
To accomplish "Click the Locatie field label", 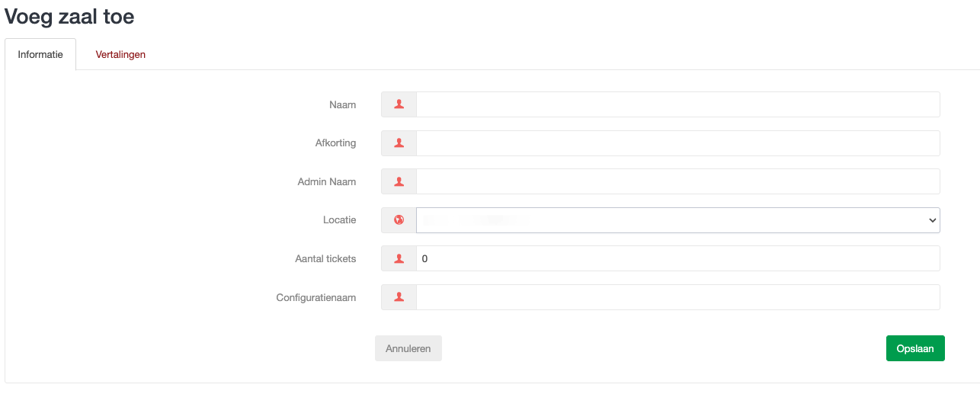I will pyautogui.click(x=339, y=220).
